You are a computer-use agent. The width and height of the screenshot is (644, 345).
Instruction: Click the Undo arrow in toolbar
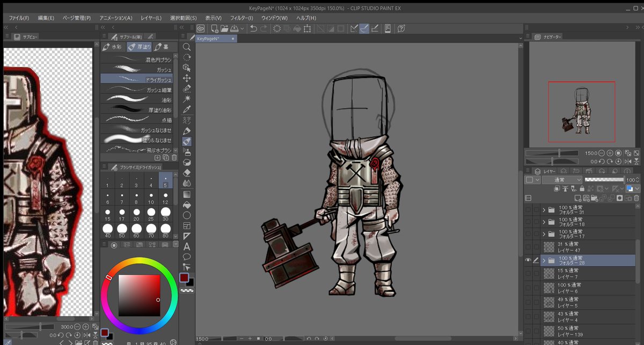(253, 28)
